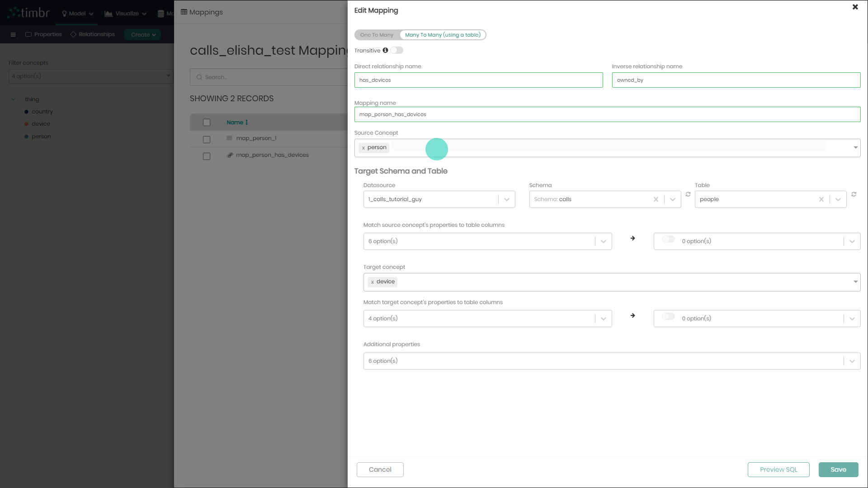
Task: Select the person concept in tree
Action: pyautogui.click(x=41, y=136)
